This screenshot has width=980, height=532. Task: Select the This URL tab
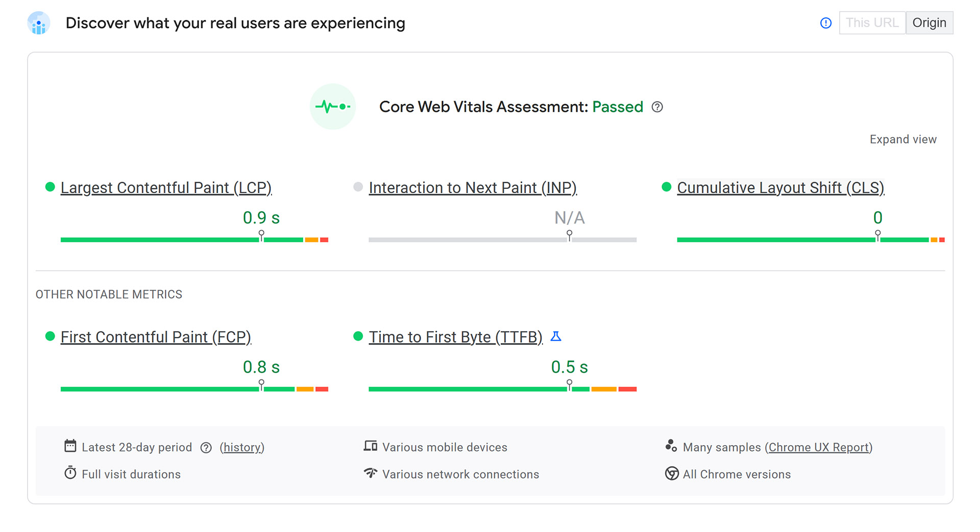point(872,22)
